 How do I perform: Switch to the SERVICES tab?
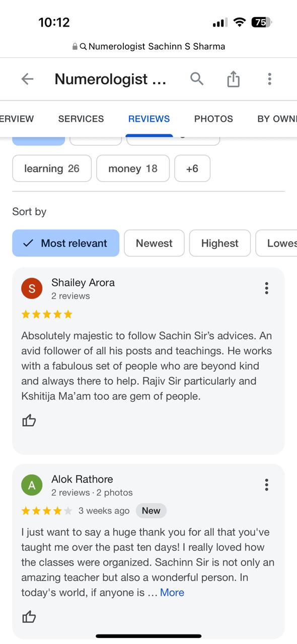pos(81,119)
